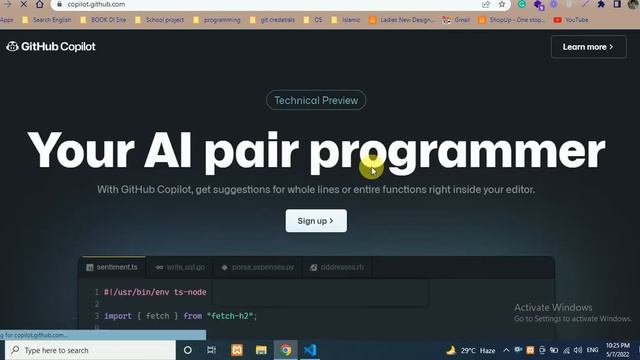Open Visual Studio Code from taskbar
The width and height of the screenshot is (640, 360).
point(310,350)
